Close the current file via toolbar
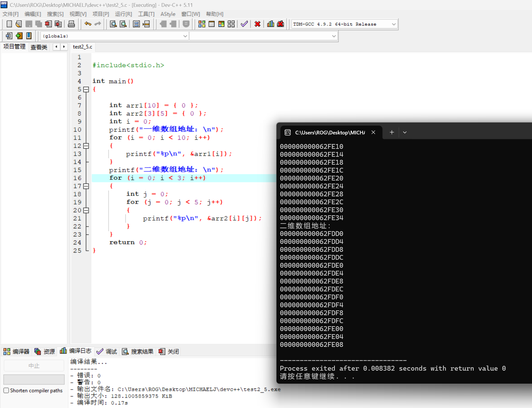 click(48, 24)
